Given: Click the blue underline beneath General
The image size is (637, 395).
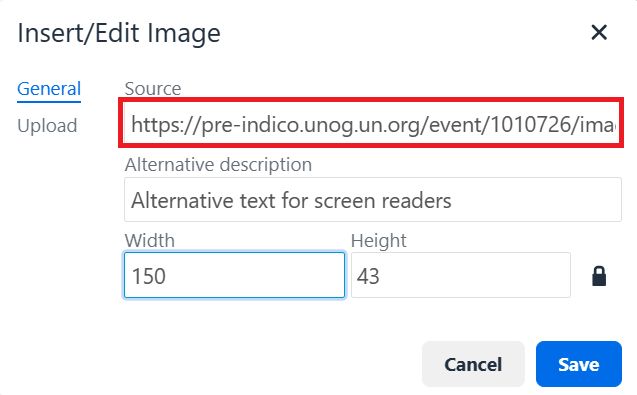Looking at the screenshot, I should pos(49,101).
